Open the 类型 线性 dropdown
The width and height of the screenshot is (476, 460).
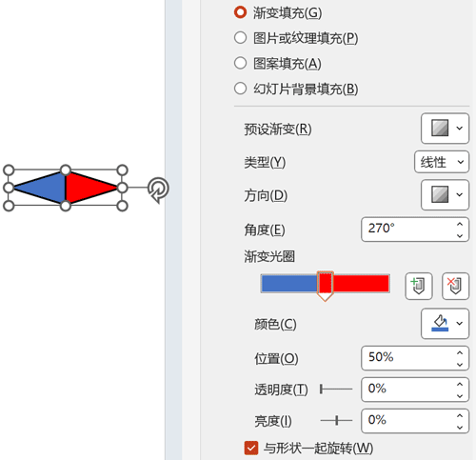(x=442, y=162)
